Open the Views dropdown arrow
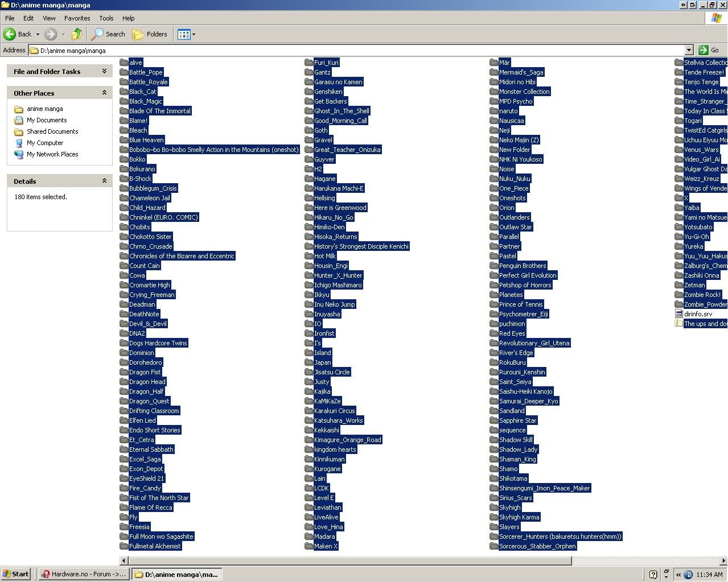 click(194, 34)
